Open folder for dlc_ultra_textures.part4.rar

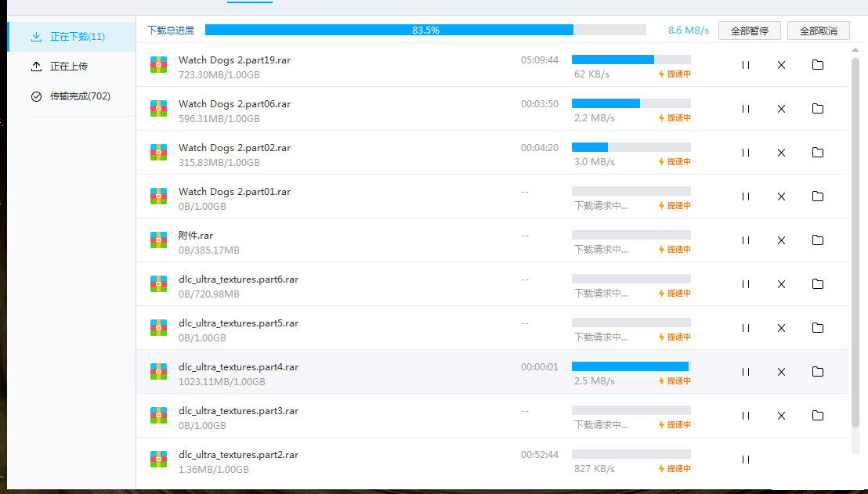point(818,371)
